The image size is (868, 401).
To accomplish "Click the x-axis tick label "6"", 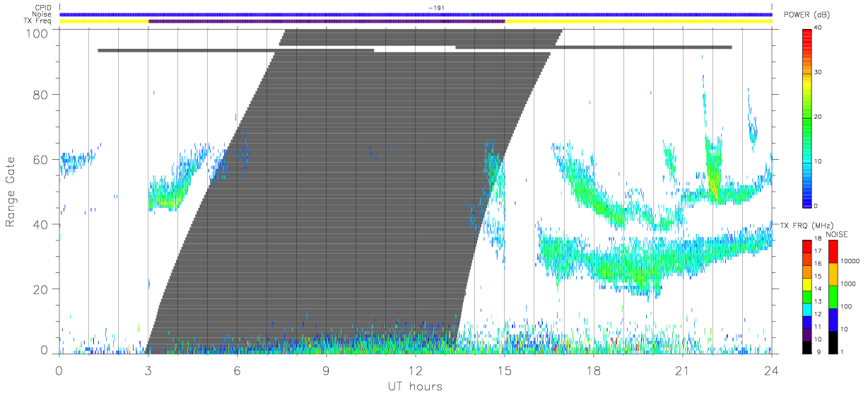I will click(237, 371).
